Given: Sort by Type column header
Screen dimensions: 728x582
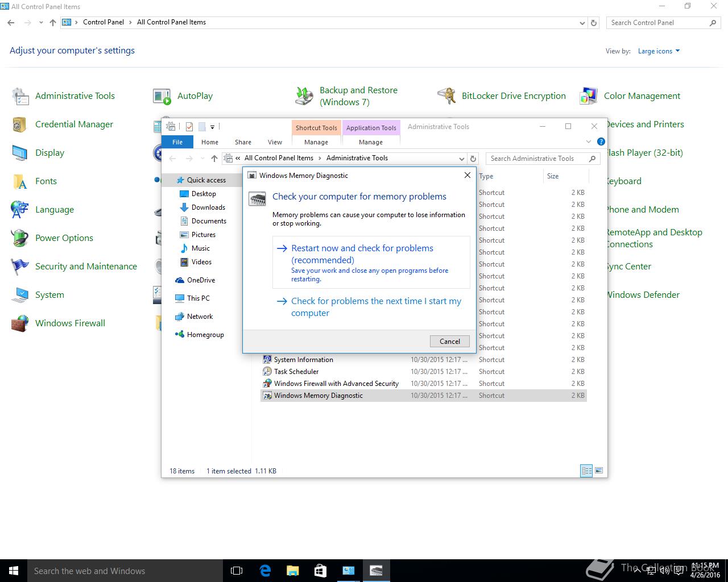Looking at the screenshot, I should [x=510, y=176].
